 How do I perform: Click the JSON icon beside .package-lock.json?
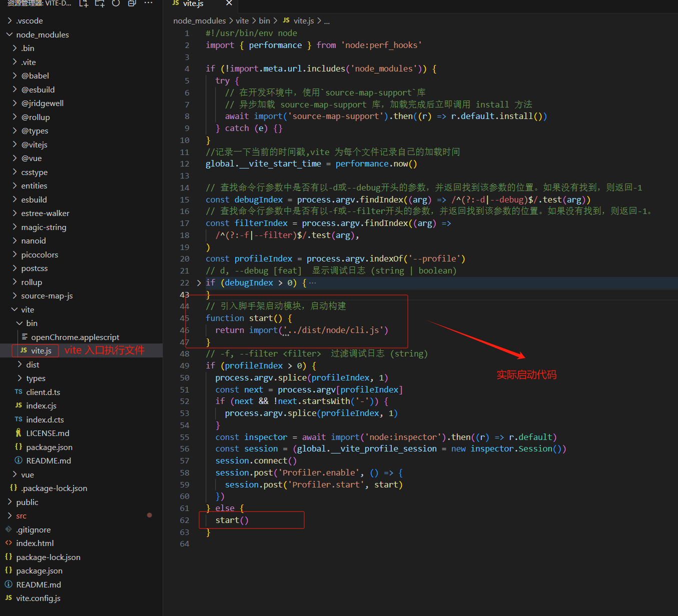coord(14,488)
